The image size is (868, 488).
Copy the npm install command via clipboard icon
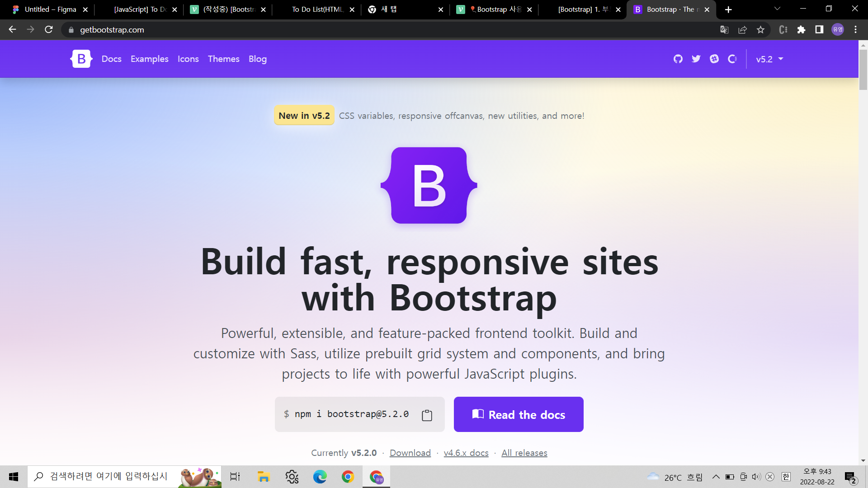tap(426, 414)
